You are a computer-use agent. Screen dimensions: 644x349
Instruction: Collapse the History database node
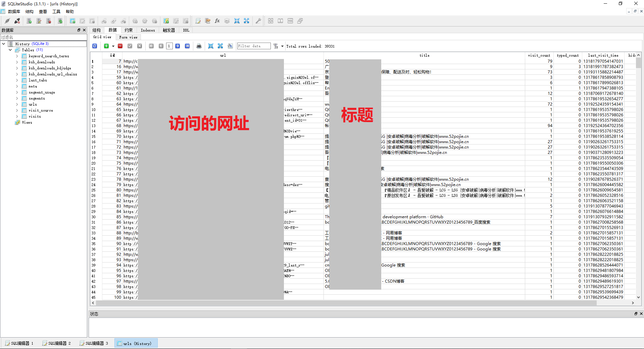point(4,44)
